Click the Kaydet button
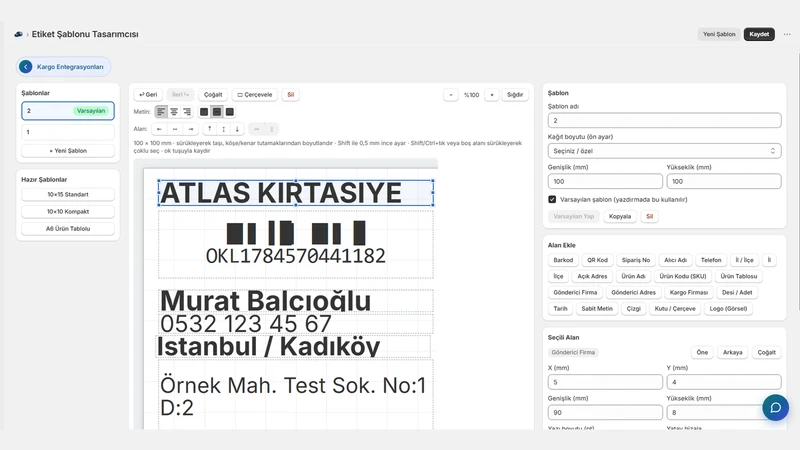Viewport: 800px width, 450px height. (759, 34)
